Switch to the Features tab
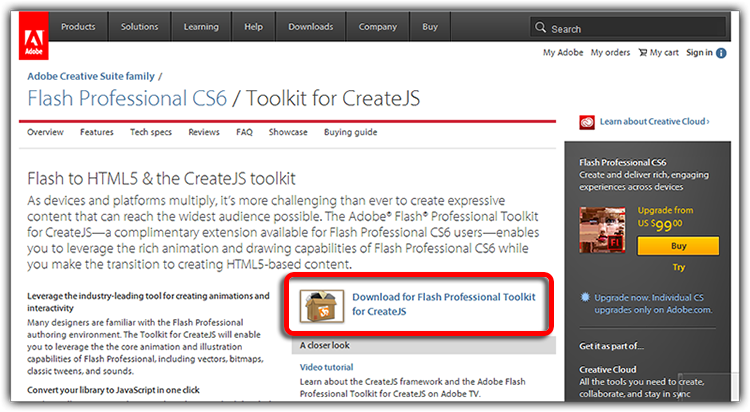The image size is (750, 412). (x=97, y=132)
